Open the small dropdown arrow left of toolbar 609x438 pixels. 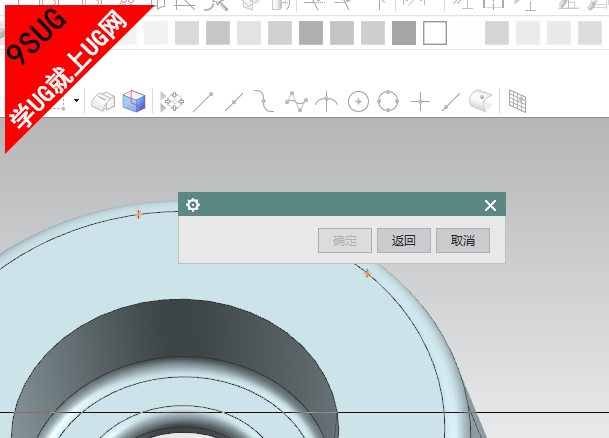77,101
